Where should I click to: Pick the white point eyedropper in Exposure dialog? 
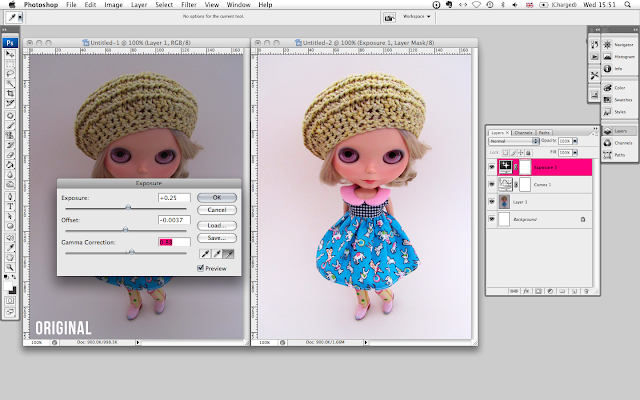[229, 255]
